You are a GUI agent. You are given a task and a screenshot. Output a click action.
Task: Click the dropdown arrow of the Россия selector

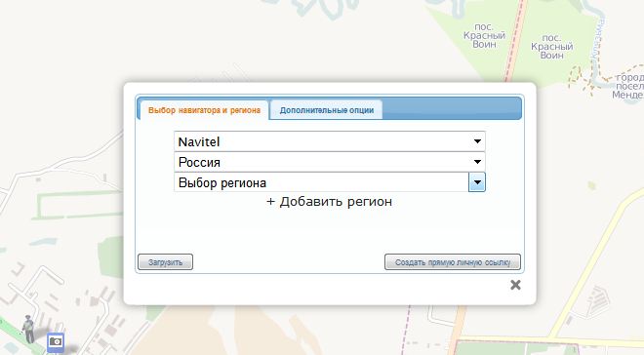click(477, 162)
